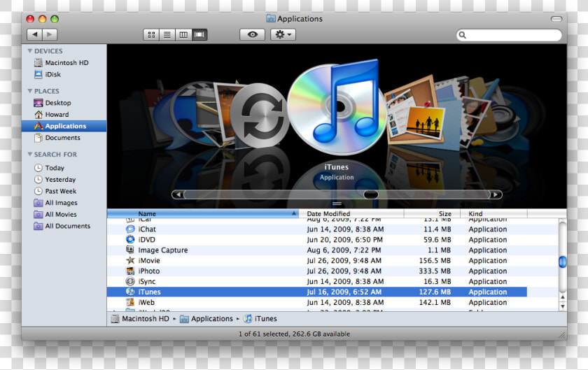Click status text 1 of 61 selected
588x370 pixels.
tap(294, 334)
